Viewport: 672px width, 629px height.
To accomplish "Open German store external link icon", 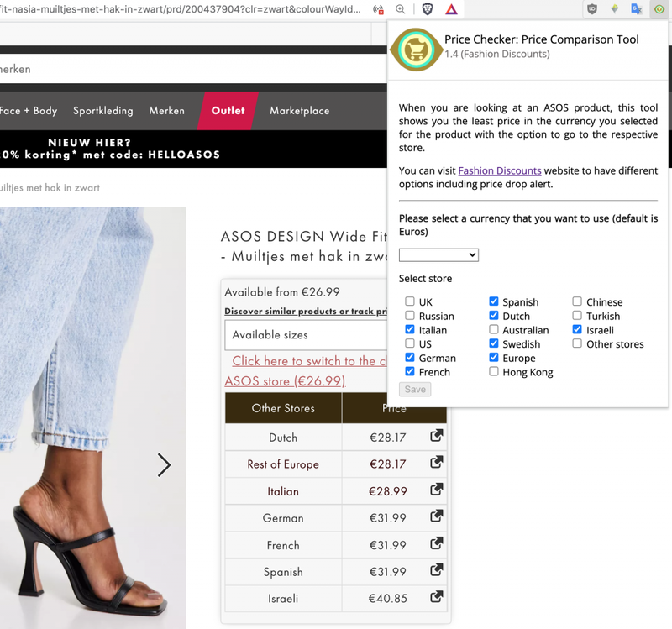I will tap(436, 516).
